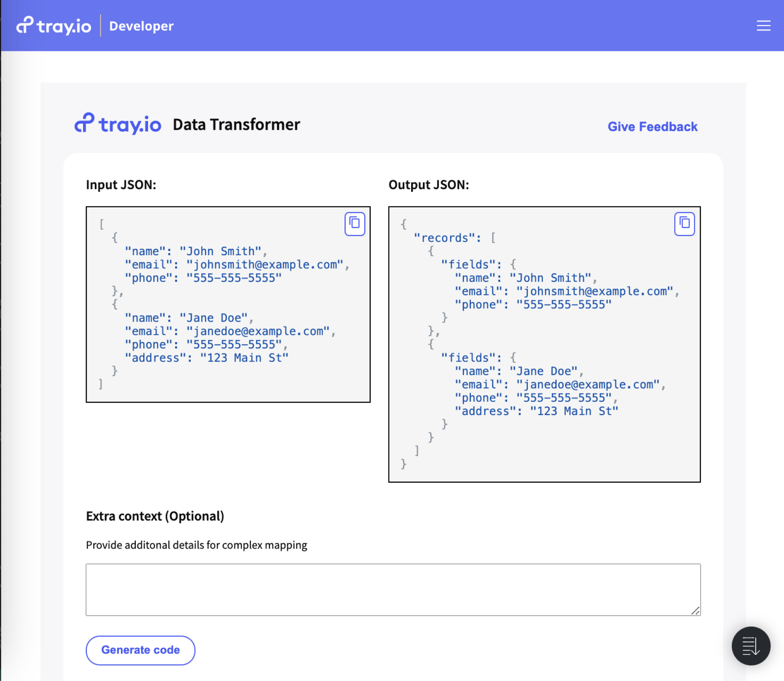Viewport: 784px width, 681px height.
Task: Open the Give Feedback link
Action: (652, 127)
